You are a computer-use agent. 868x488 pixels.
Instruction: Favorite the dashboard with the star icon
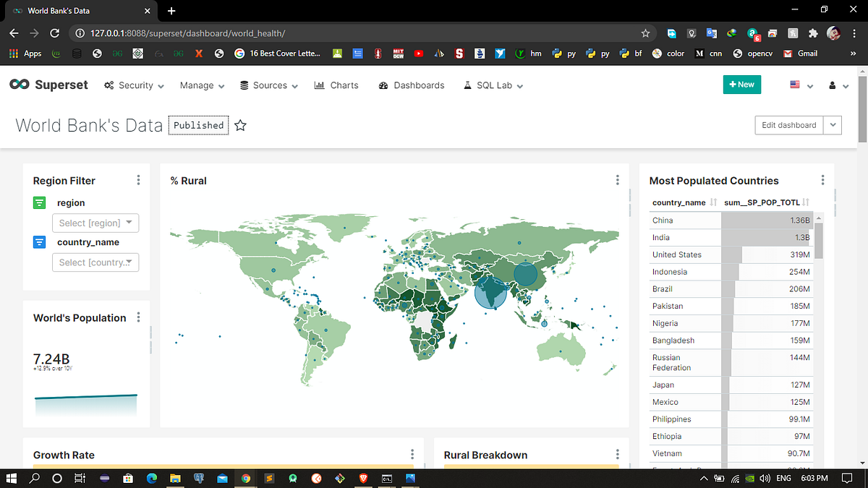tap(241, 126)
